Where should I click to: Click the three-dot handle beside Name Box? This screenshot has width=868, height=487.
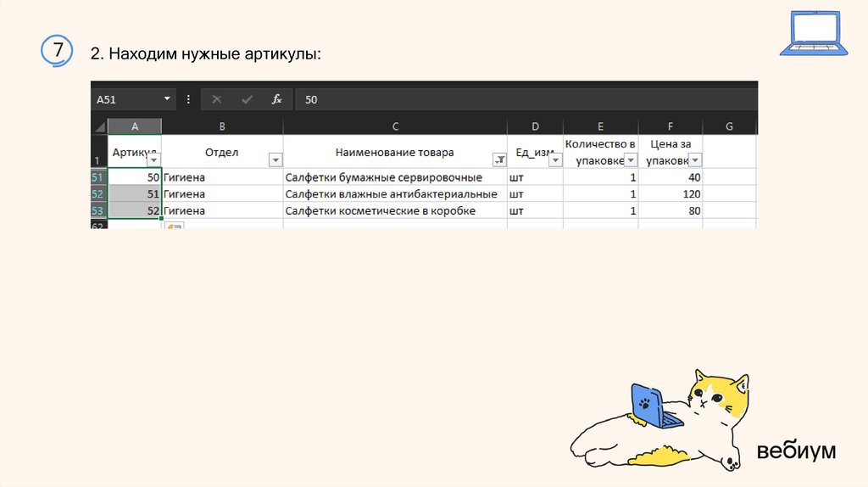[x=187, y=99]
